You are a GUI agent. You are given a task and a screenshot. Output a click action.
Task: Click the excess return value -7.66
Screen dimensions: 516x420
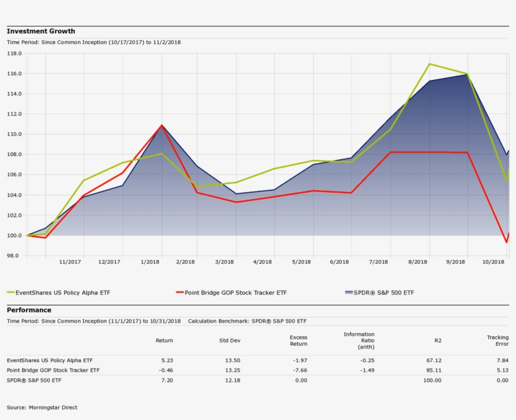coord(300,370)
